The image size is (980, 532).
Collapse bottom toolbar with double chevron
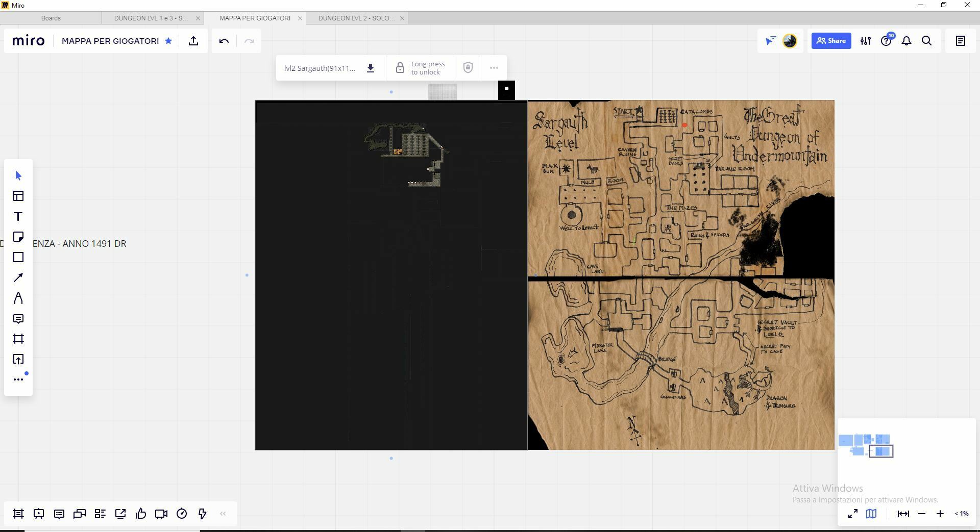(223, 514)
